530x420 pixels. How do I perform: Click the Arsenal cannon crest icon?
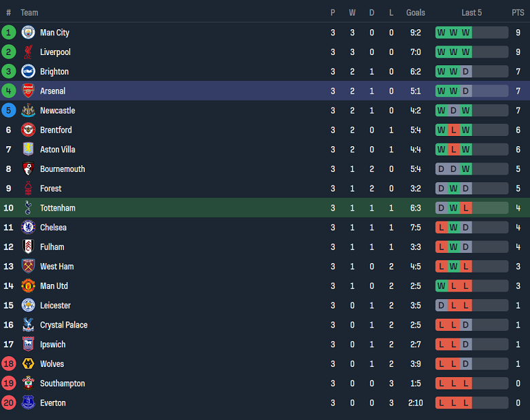(x=28, y=91)
